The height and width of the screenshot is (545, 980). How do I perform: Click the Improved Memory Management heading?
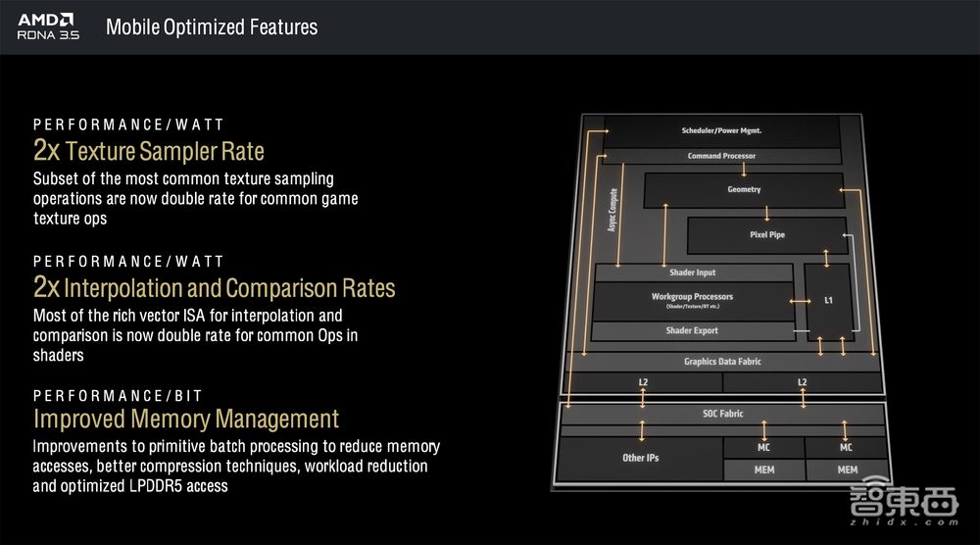point(186,420)
